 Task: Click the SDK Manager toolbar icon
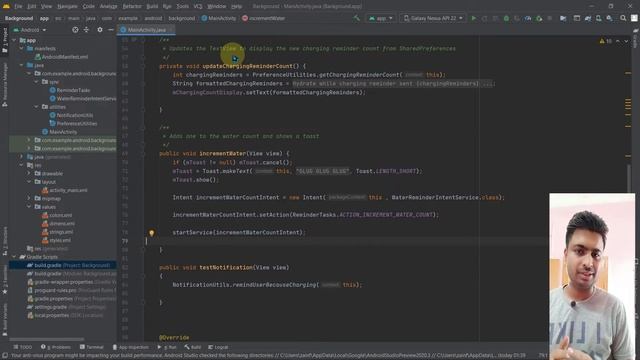[x=609, y=18]
